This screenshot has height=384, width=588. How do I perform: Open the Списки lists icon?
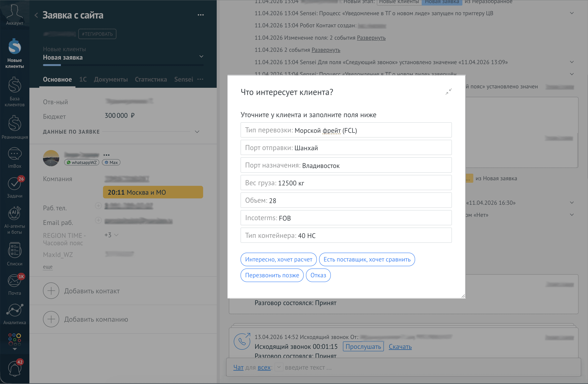(x=15, y=254)
